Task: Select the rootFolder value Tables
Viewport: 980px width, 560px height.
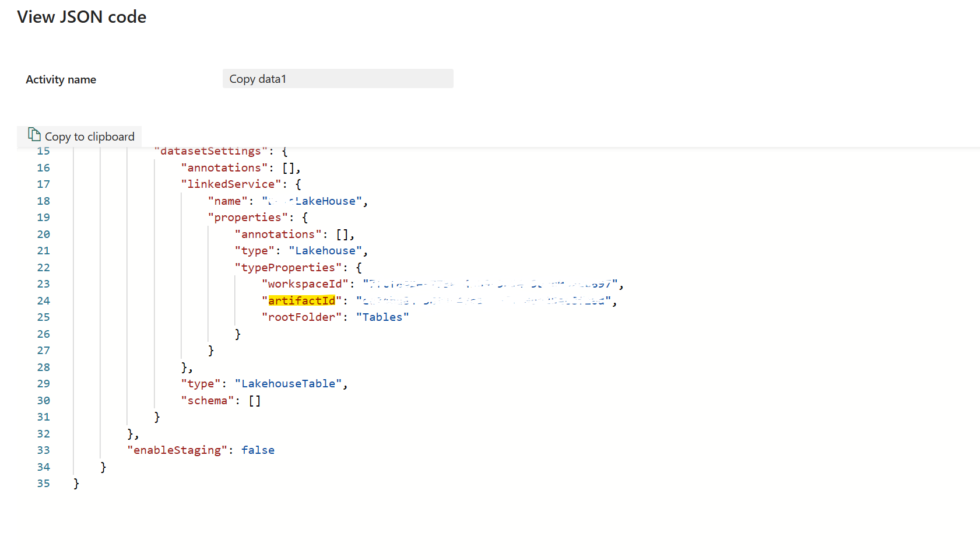Action: coord(382,317)
